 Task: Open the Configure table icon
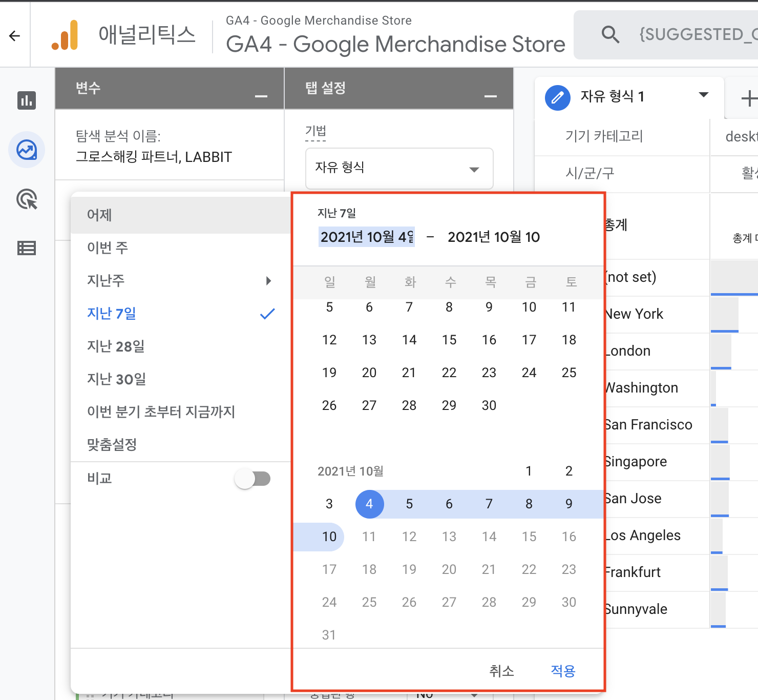[x=27, y=249]
